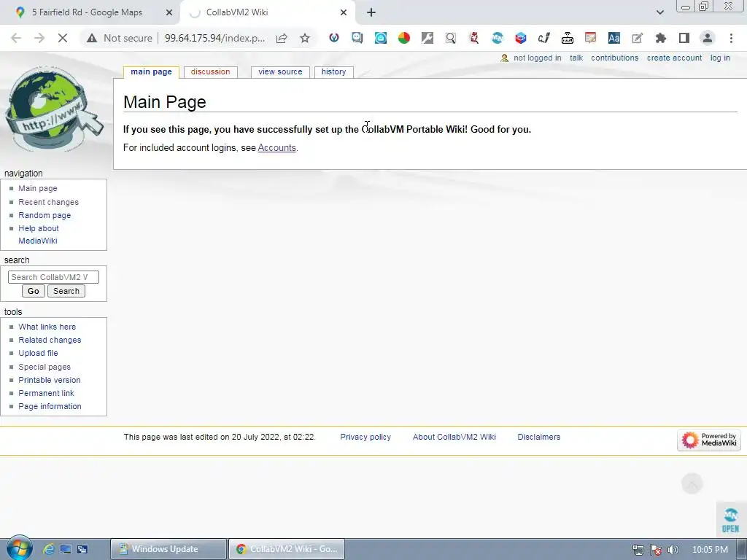The image size is (747, 560).
Task: Open the contributions link
Action: 614,58
